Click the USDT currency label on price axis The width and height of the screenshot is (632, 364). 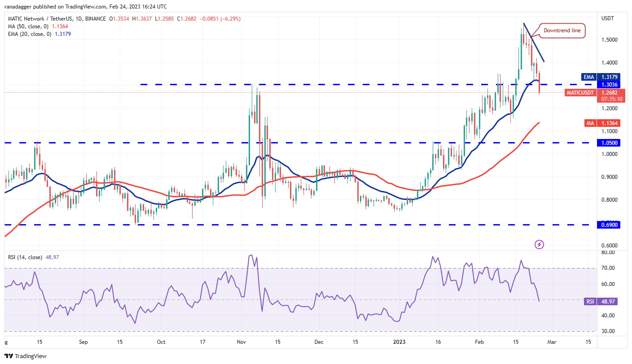608,18
